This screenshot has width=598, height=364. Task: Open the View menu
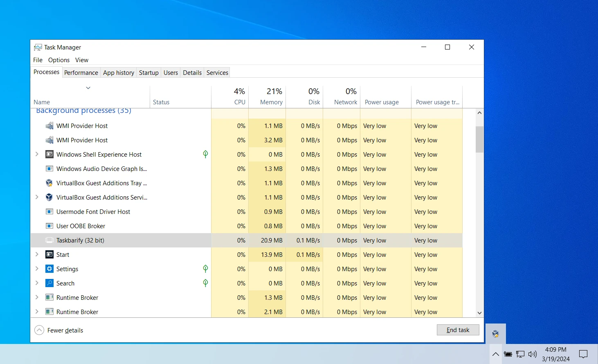pyautogui.click(x=81, y=60)
